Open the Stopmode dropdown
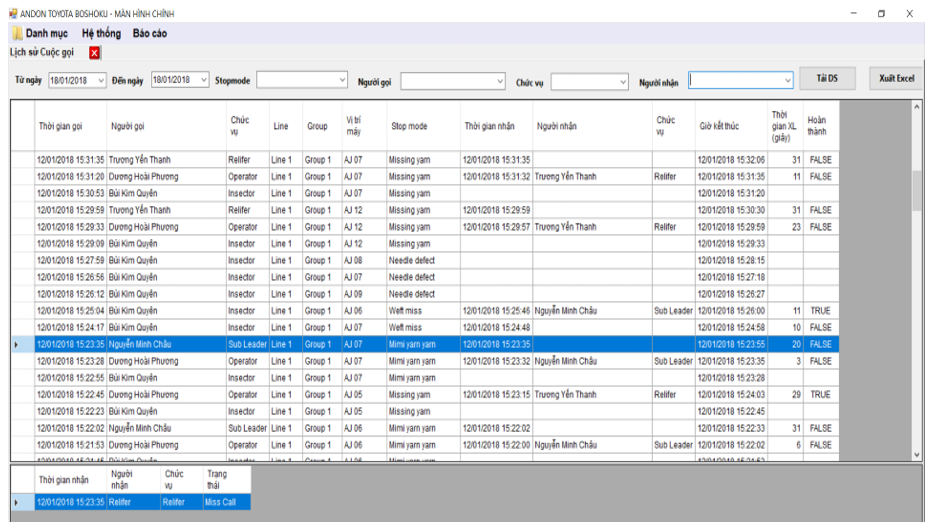Screen dimensions: 929x528 point(341,80)
